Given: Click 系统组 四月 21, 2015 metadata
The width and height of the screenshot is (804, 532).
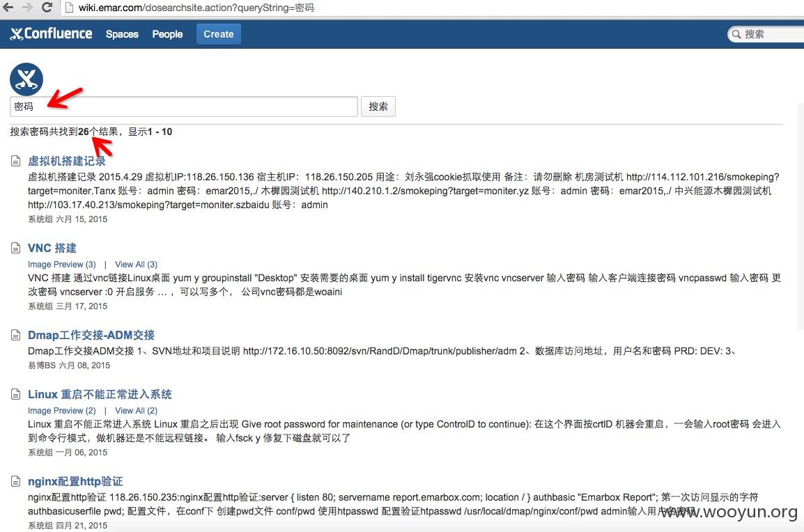Looking at the screenshot, I should coord(68,525).
